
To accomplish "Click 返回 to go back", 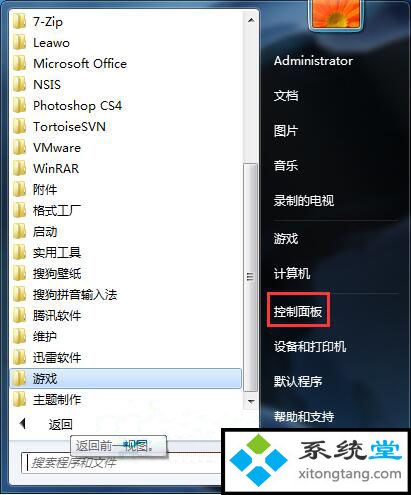I will pos(60,424).
